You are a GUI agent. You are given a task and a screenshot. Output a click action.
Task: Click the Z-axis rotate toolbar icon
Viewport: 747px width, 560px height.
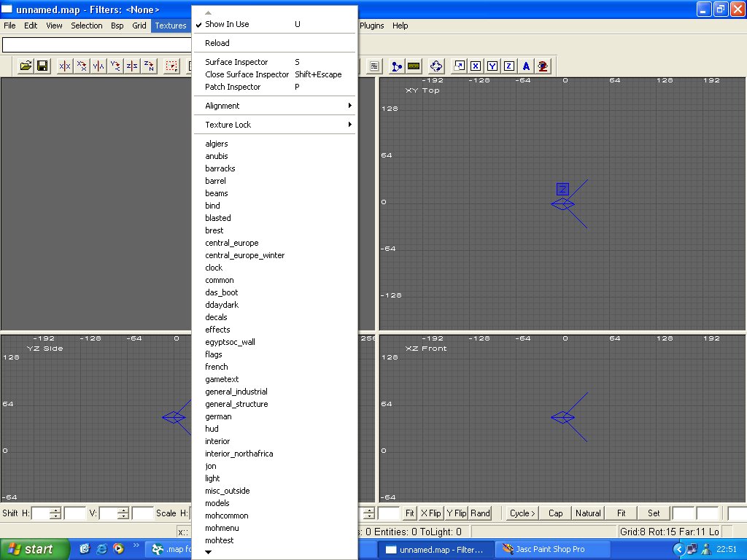149,66
